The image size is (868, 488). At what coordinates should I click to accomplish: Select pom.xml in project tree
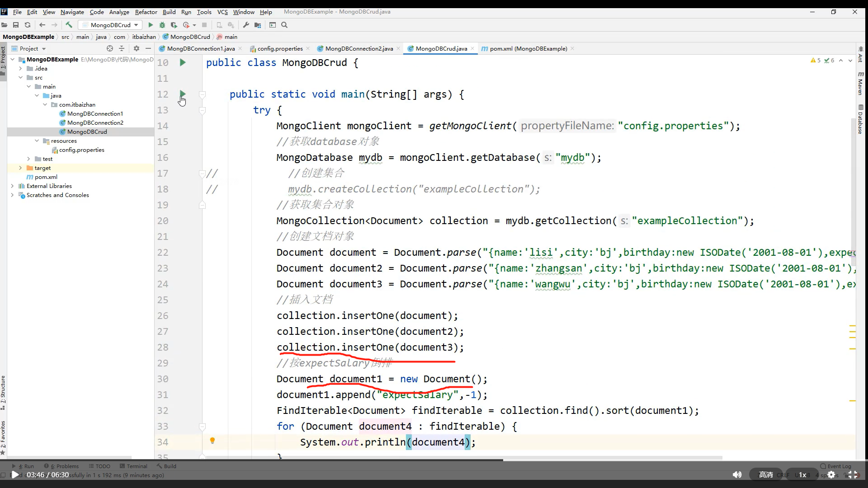(x=46, y=177)
